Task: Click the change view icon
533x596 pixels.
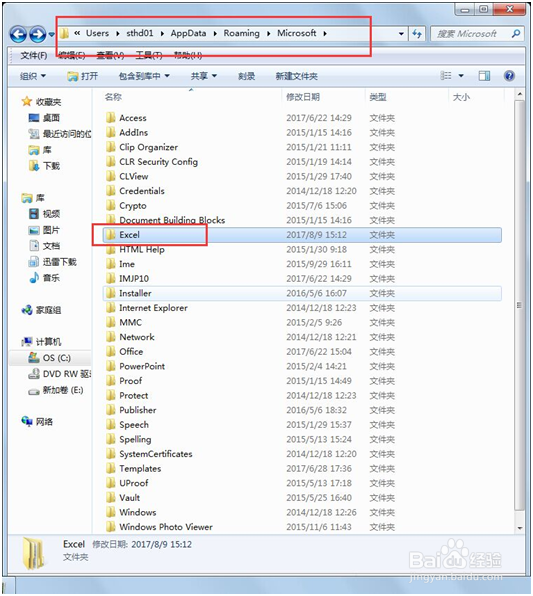Action: pyautogui.click(x=446, y=76)
